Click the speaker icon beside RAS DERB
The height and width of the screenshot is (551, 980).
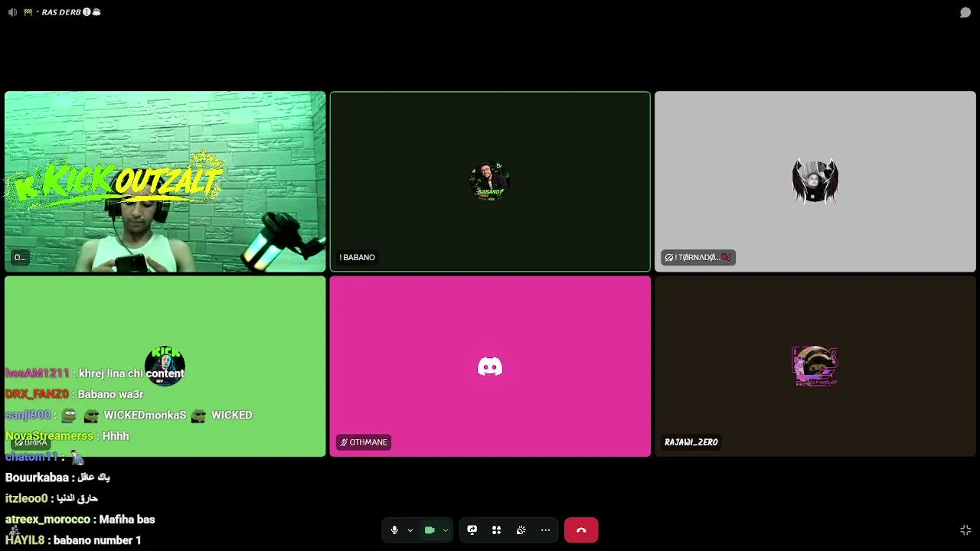click(x=12, y=12)
